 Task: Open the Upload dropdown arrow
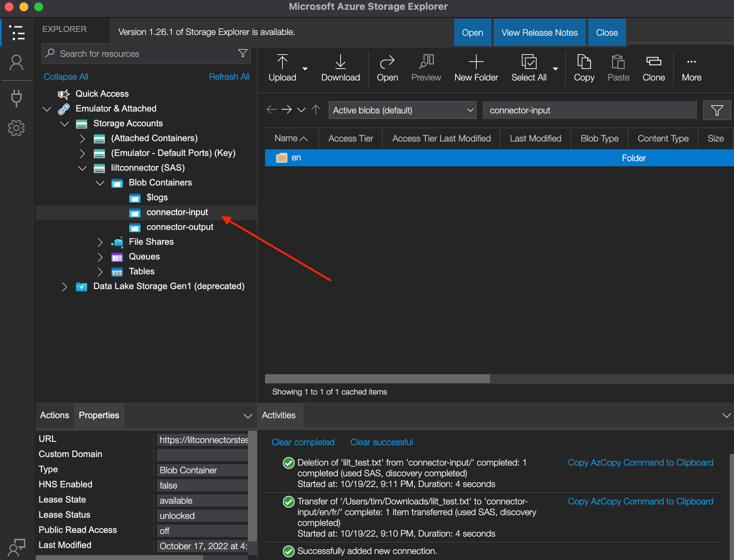[x=305, y=69]
